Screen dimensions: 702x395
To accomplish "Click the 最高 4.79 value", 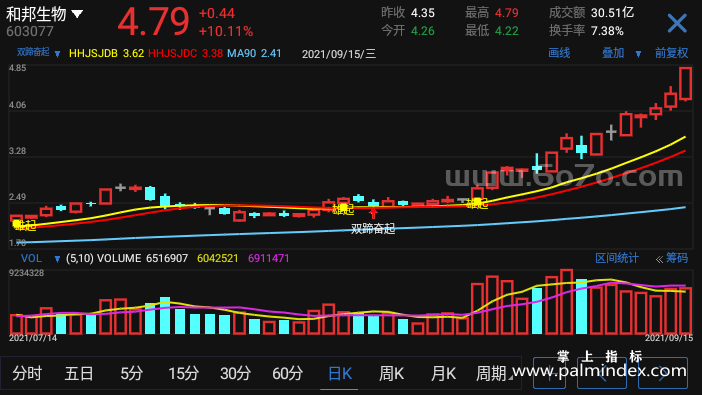I will point(506,13).
